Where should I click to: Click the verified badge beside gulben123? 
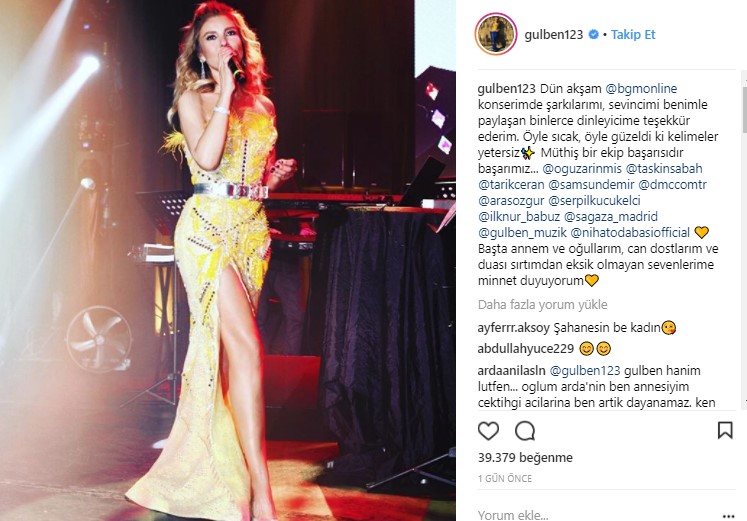click(594, 34)
